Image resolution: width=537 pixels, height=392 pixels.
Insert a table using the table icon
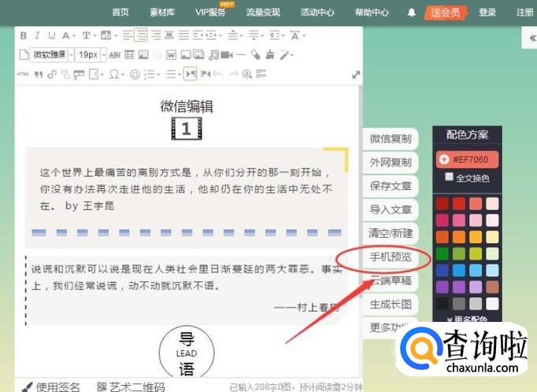129,55
